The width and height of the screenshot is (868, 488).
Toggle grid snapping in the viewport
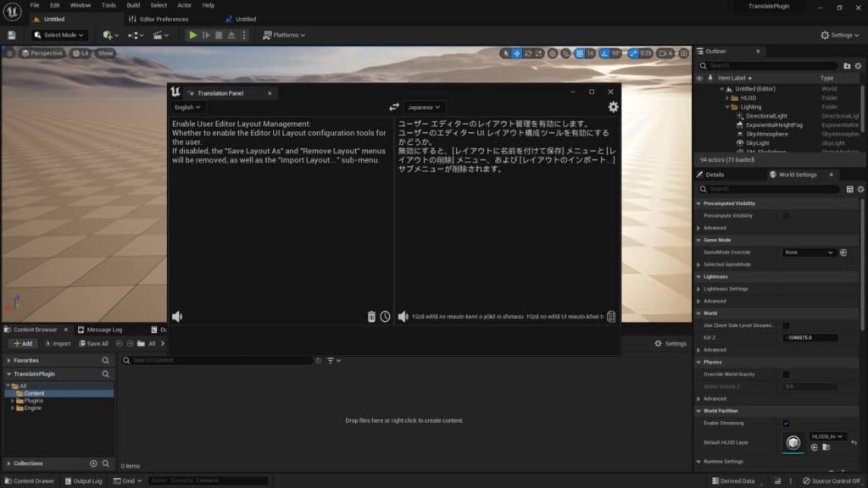click(x=579, y=53)
